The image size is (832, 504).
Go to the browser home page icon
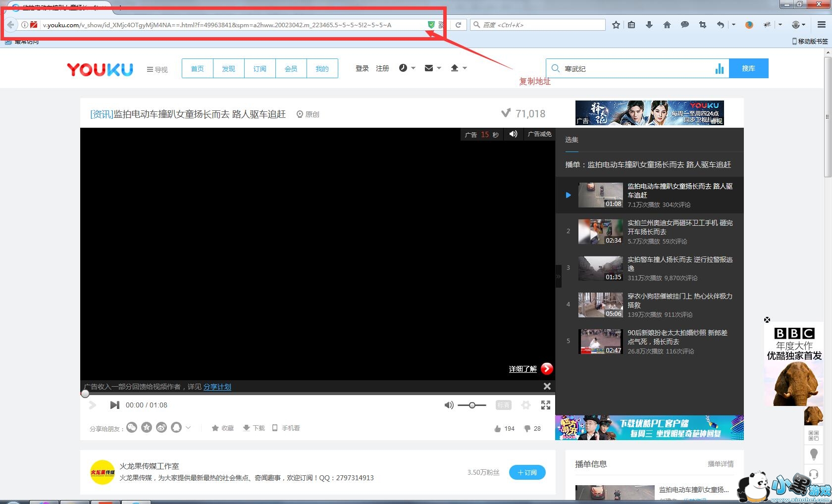click(x=667, y=25)
